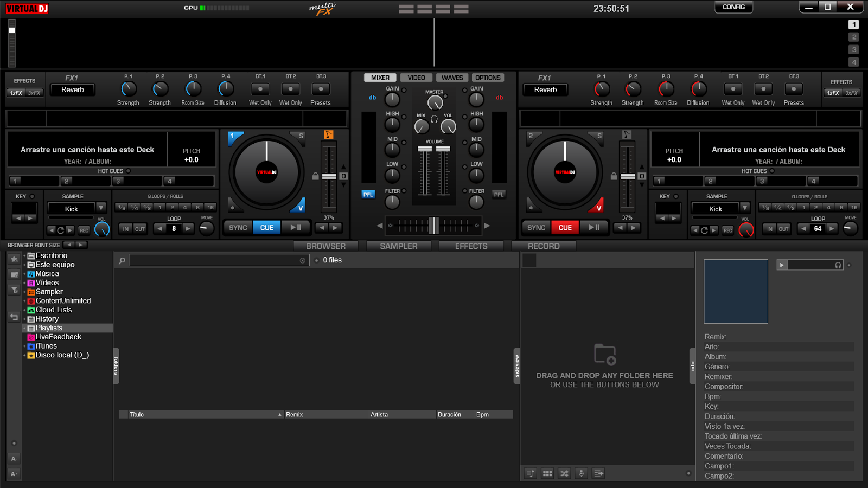Click the headphone preview icon near the search box
Screen dimensions: 868x488
pyautogui.click(x=838, y=265)
